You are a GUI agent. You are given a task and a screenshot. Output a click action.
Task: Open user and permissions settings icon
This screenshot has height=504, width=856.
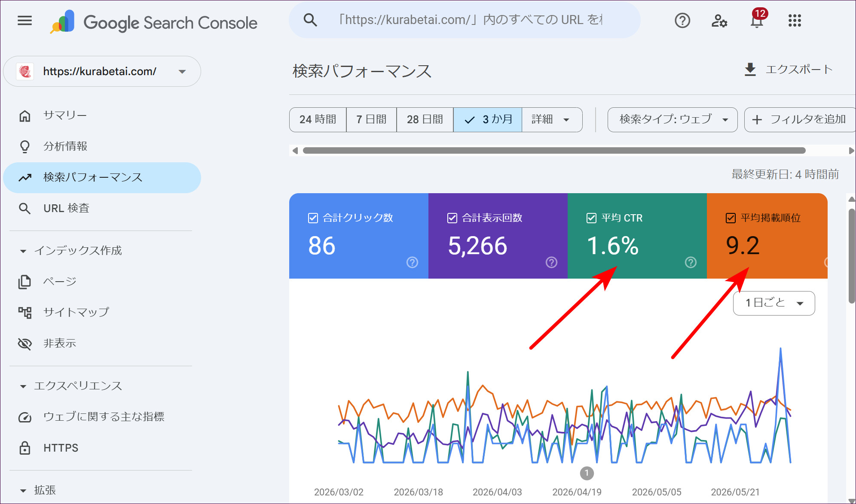click(719, 20)
